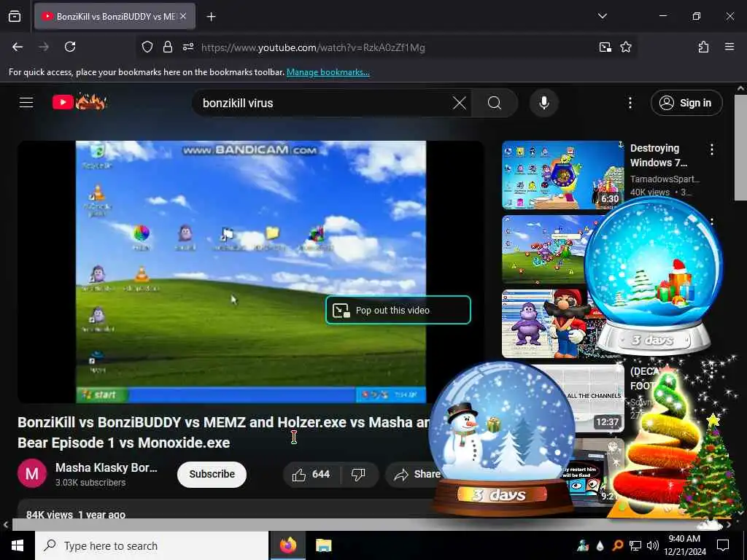Open the list all tabs dropdown

[x=602, y=16]
